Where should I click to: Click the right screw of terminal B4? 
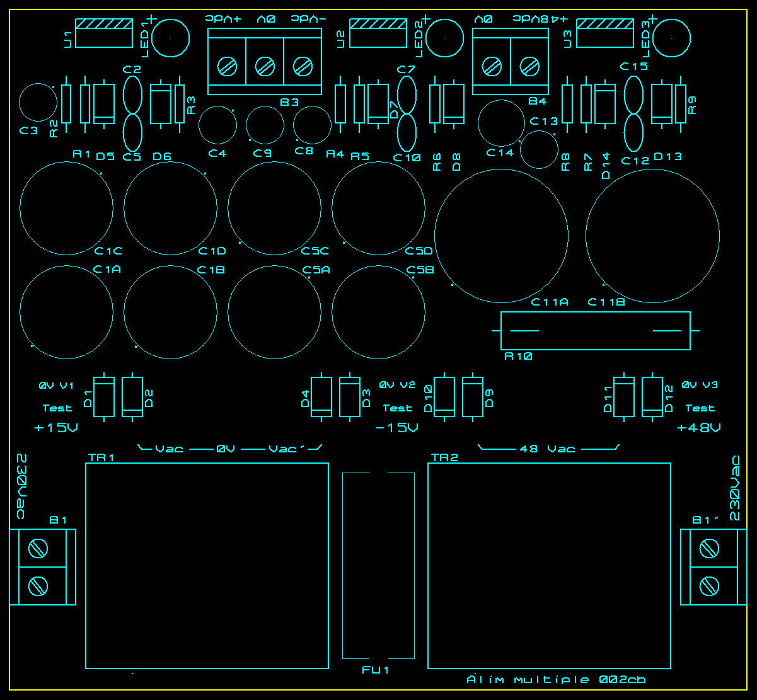click(x=530, y=66)
